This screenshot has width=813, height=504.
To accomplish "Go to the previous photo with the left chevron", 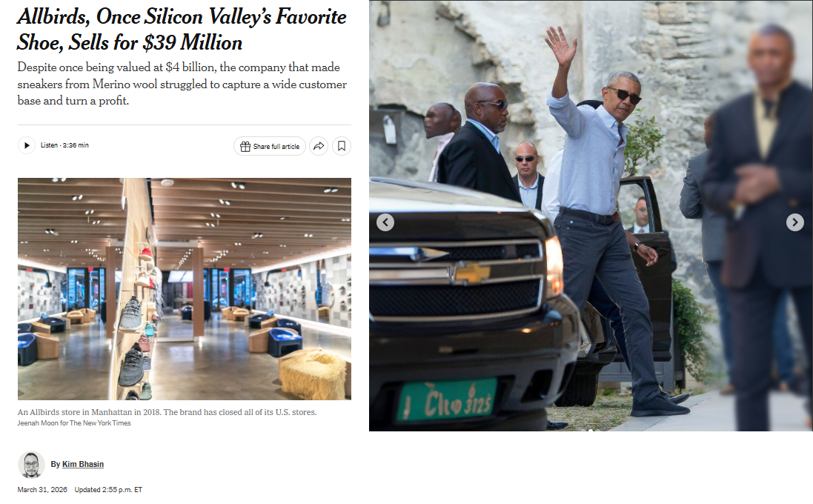I will (385, 222).
